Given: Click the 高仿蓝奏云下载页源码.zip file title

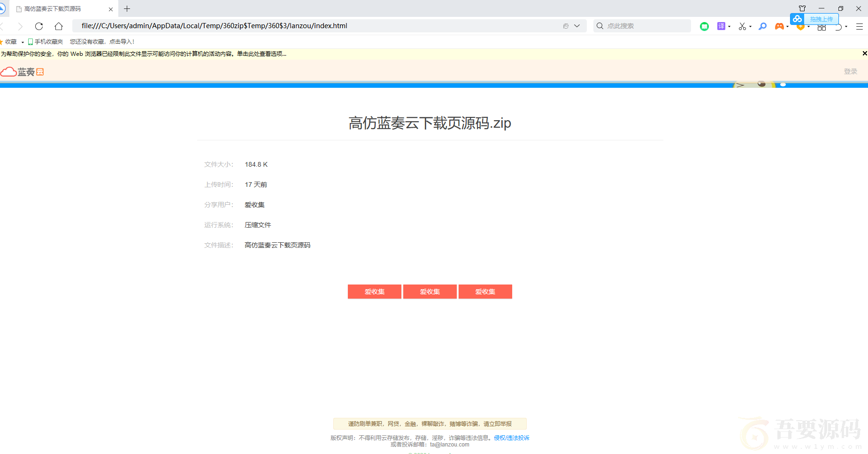Looking at the screenshot, I should (430, 123).
